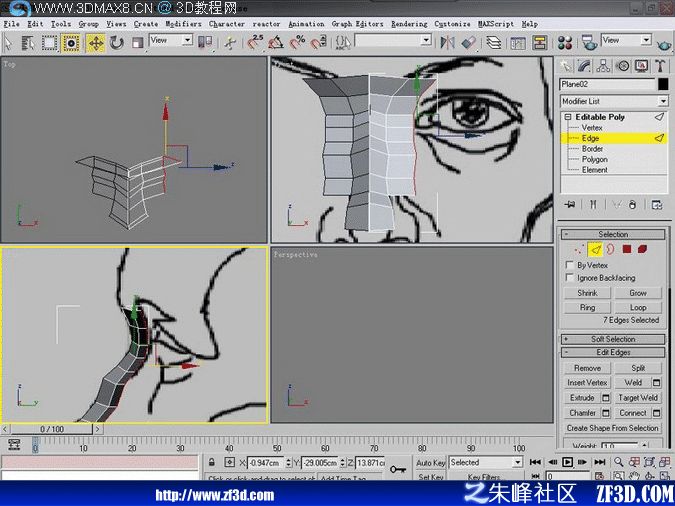Viewport: 675px width, 506px height.
Task: Collapse the Selection rollout
Action: pos(613,234)
